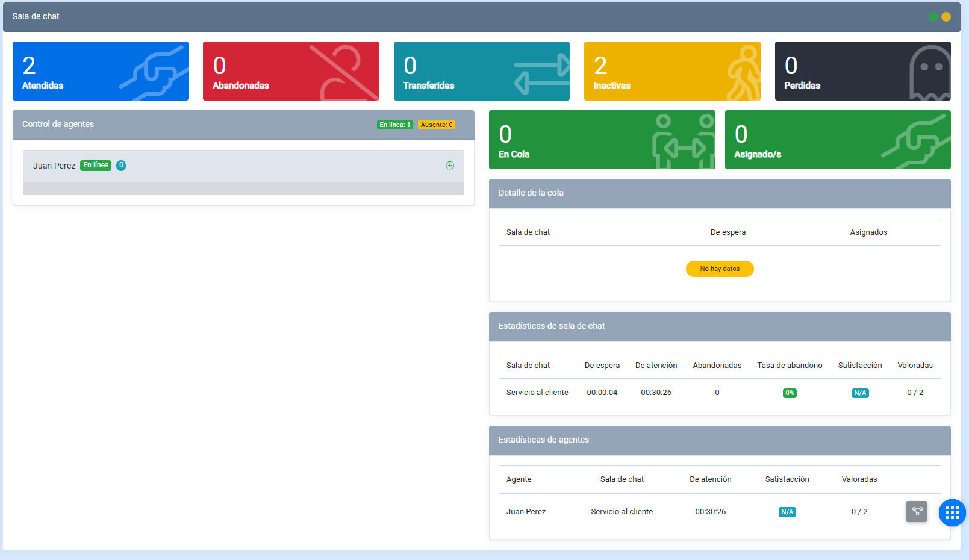Click the 'En línea: 1' status badge
Viewport: 969px width, 560px height.
(394, 125)
